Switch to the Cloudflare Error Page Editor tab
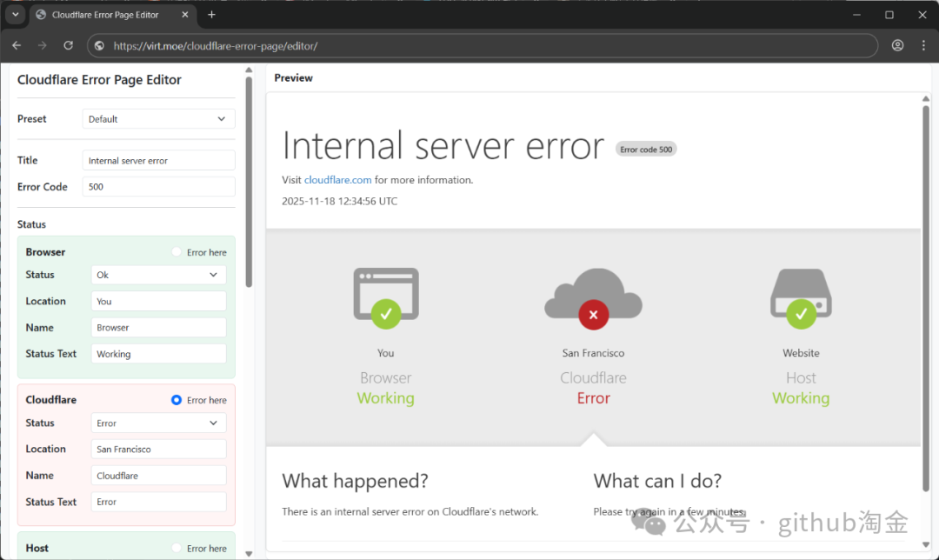The image size is (939, 560). point(104,15)
